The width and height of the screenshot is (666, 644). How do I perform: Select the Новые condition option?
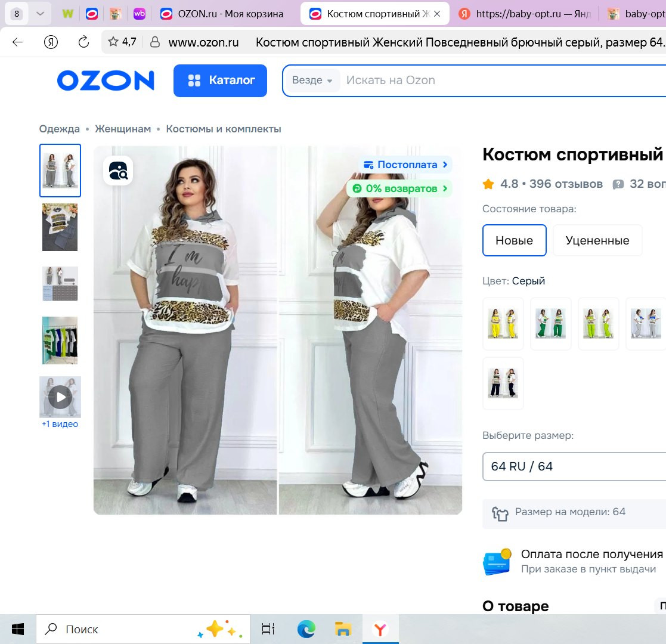point(515,240)
